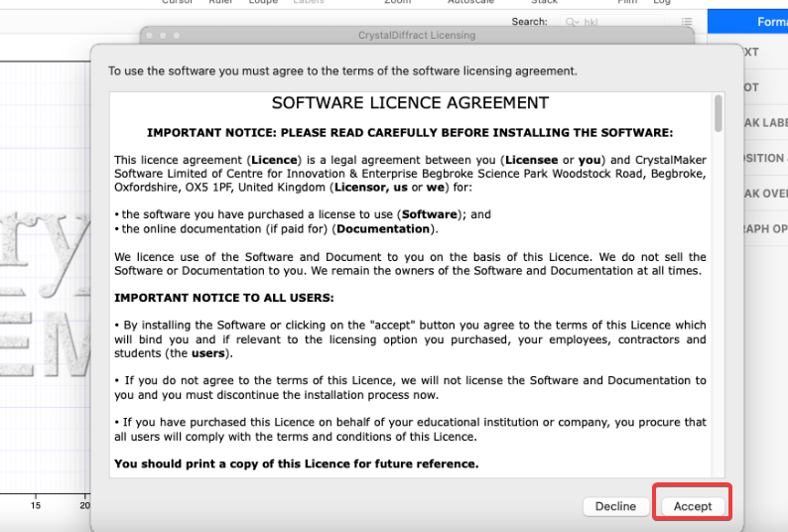Accept the software licence agreement

693,506
